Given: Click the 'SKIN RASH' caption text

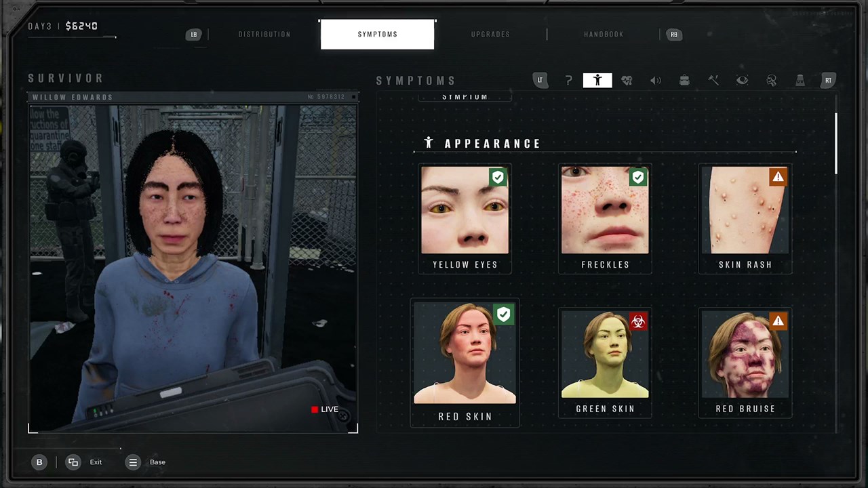Looking at the screenshot, I should tap(745, 265).
